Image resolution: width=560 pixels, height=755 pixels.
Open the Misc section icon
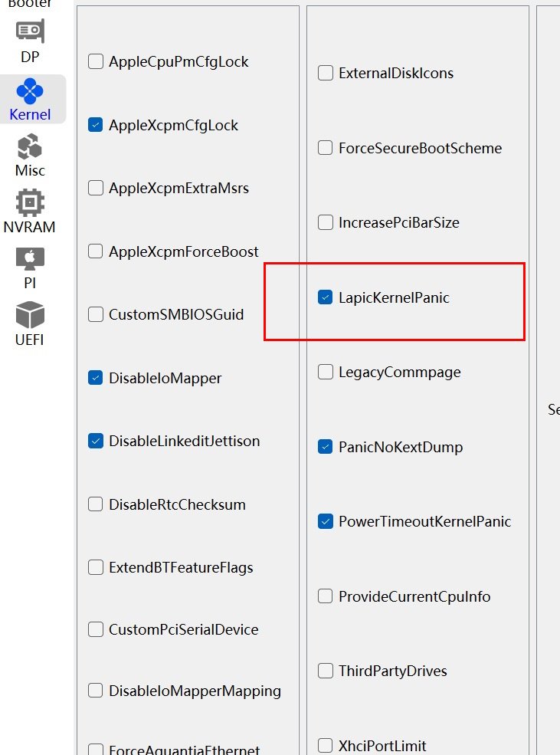[30, 147]
